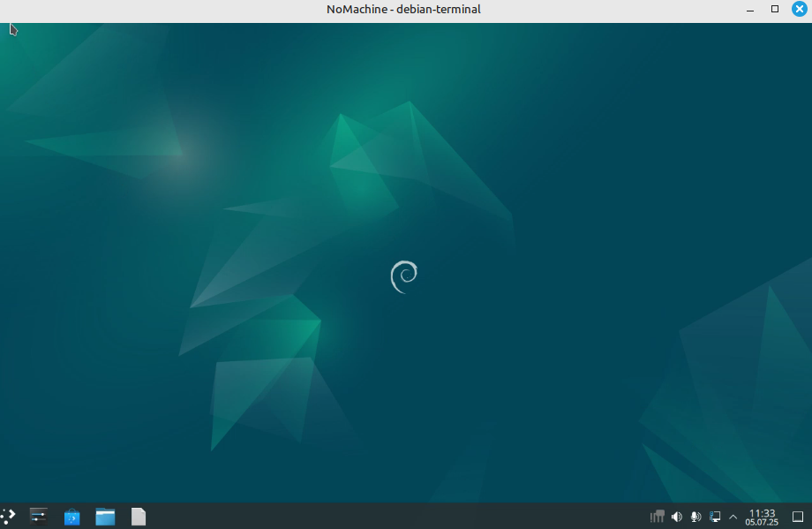
Task: Open the KDE application launcher
Action: pos(8,516)
